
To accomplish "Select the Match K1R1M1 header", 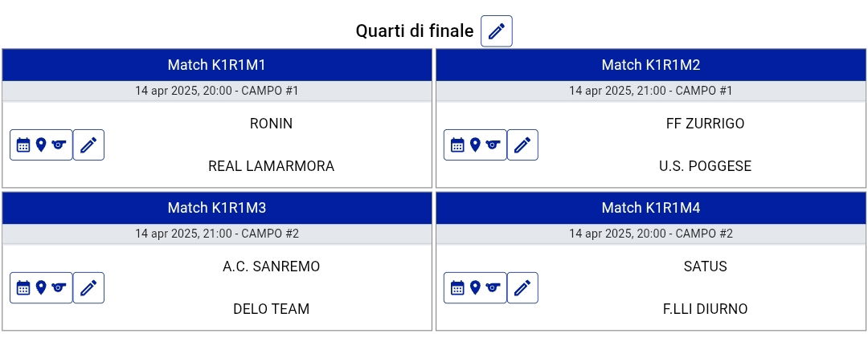I will coord(217,65).
